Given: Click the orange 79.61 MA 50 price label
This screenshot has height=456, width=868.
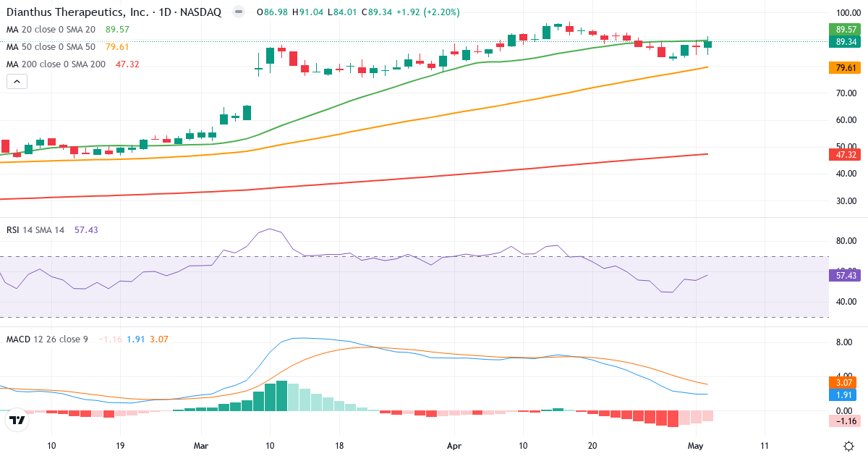Looking at the screenshot, I should [846, 68].
